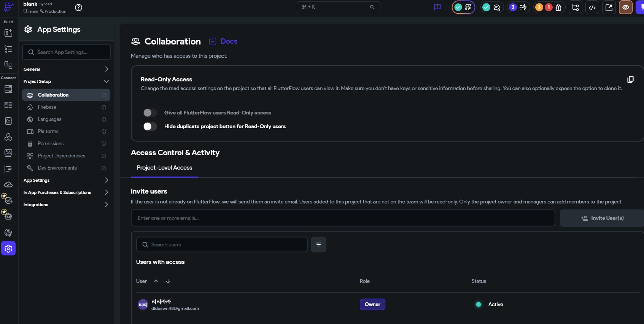Copy the read-only access link icon
Screen dimensions: 644x324
coord(630,79)
